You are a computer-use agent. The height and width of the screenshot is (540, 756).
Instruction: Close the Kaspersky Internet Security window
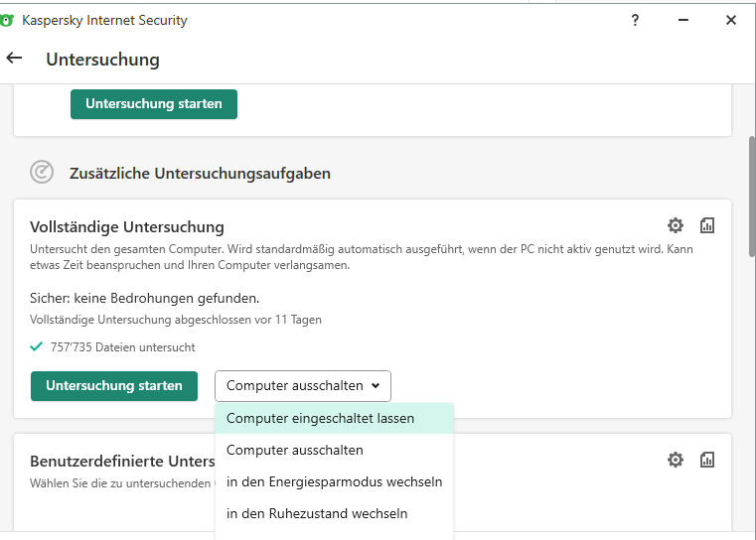click(731, 20)
